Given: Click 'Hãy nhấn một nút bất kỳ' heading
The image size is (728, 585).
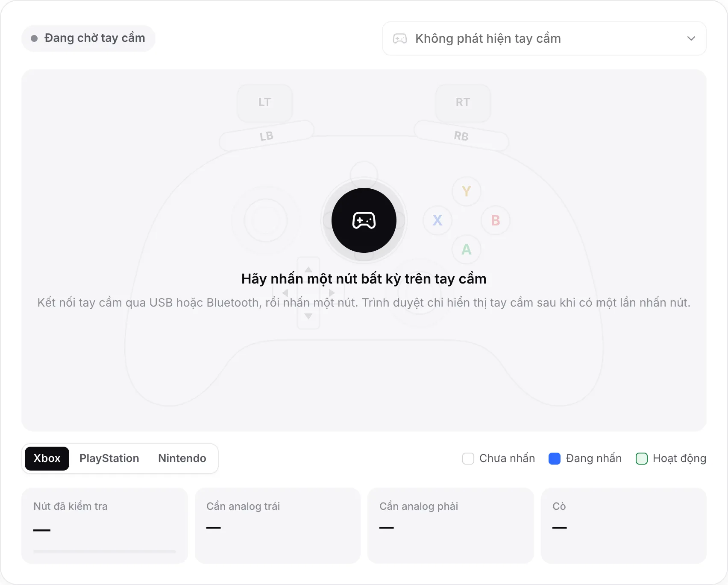Looking at the screenshot, I should (x=364, y=279).
